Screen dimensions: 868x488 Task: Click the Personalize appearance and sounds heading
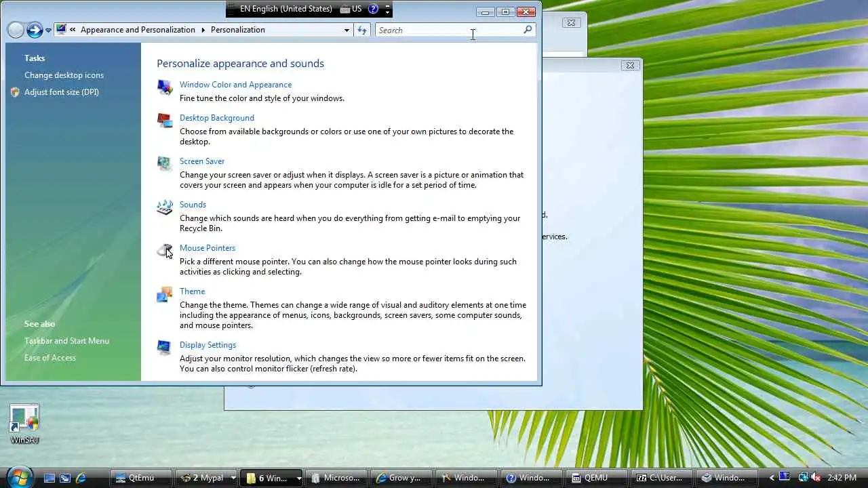[240, 64]
